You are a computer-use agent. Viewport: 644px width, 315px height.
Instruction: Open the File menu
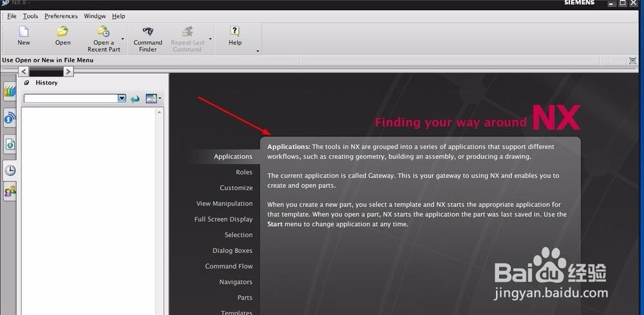(x=12, y=16)
